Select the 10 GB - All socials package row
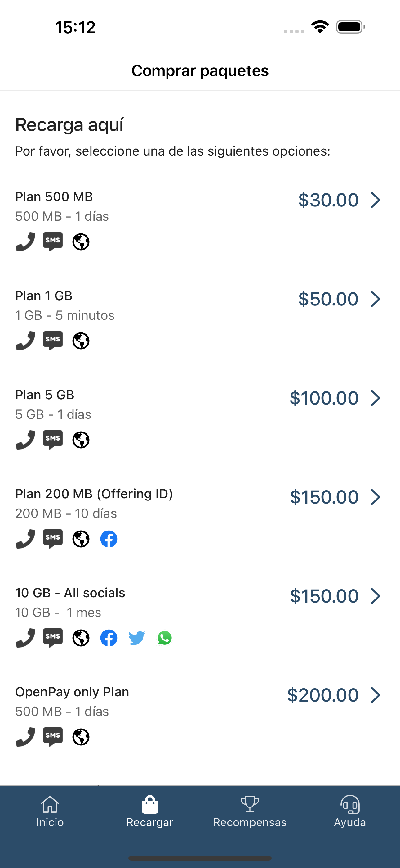This screenshot has height=868, width=400. pos(200,619)
